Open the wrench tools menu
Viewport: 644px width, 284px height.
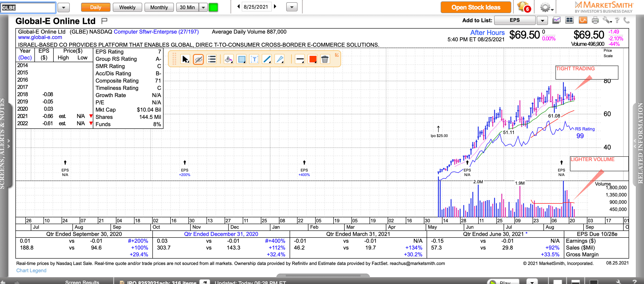tap(607, 20)
